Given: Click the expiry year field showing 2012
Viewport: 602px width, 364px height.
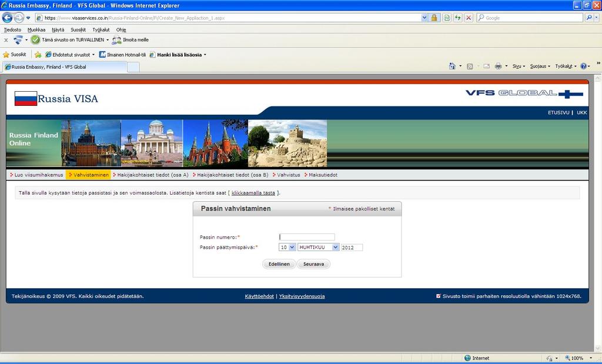Looking at the screenshot, I should click(x=352, y=248).
